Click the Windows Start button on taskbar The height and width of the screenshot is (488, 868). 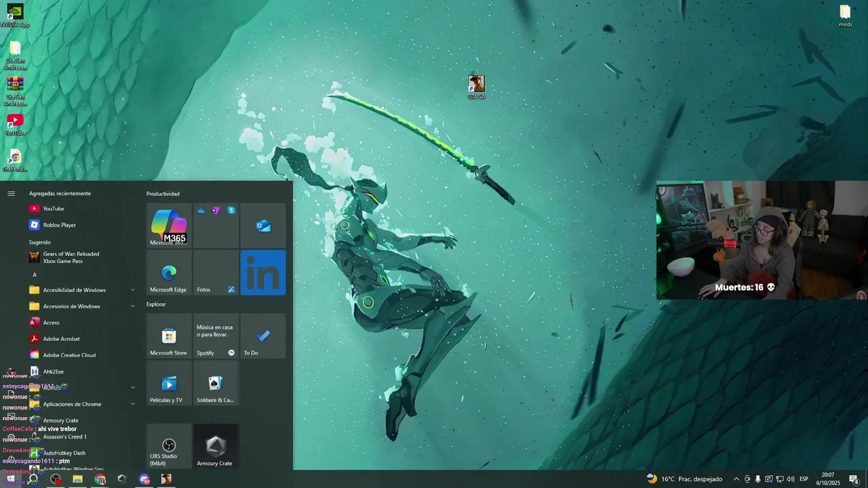click(x=11, y=479)
